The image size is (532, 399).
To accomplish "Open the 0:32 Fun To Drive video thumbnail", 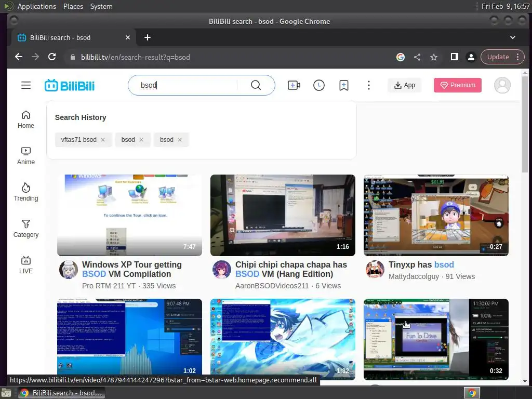I will point(436,339).
